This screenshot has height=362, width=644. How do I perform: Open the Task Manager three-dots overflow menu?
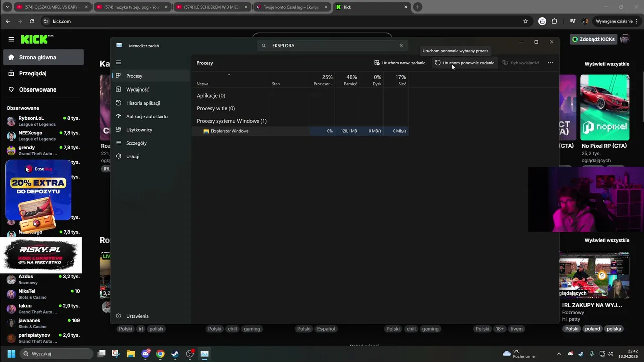coord(550,63)
